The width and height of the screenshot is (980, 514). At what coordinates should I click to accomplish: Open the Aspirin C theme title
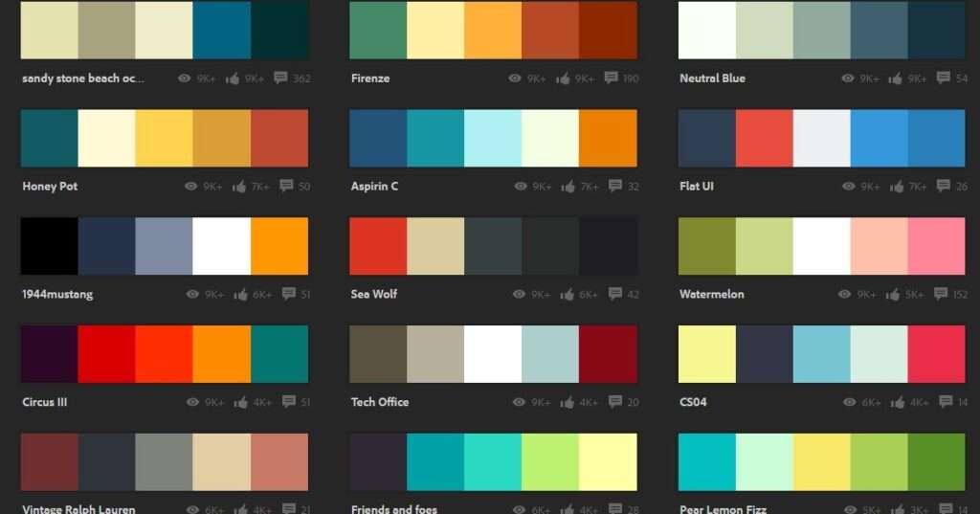pyautogui.click(x=374, y=187)
